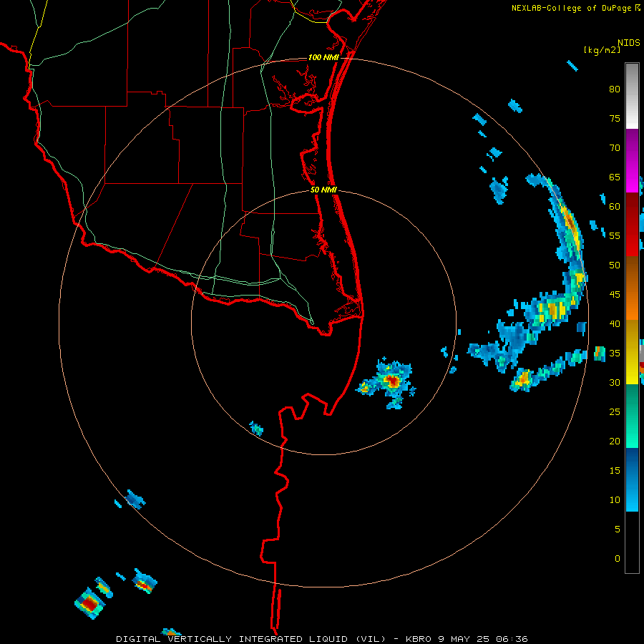Click the yellow segment of color scale
The width and height of the screenshot is (644, 644).
click(632, 352)
